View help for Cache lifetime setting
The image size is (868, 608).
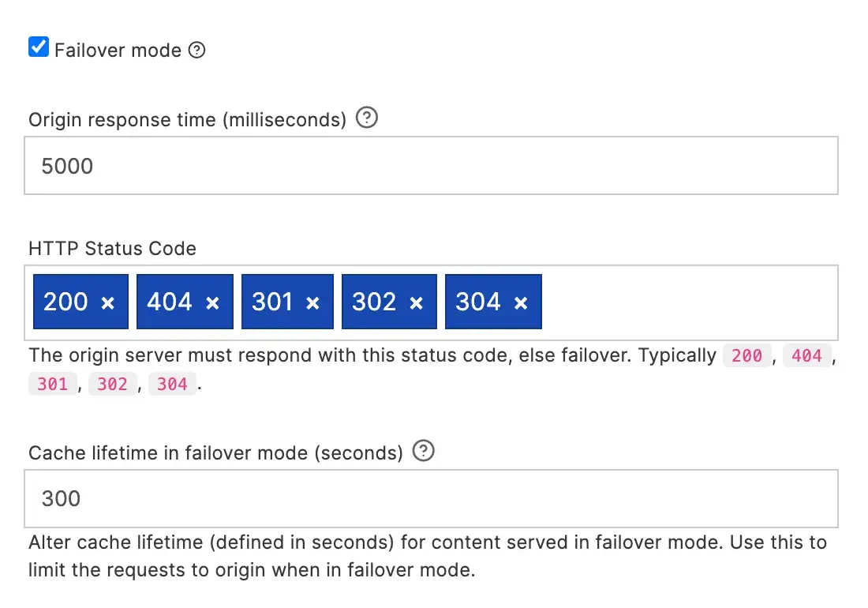pyautogui.click(x=424, y=452)
